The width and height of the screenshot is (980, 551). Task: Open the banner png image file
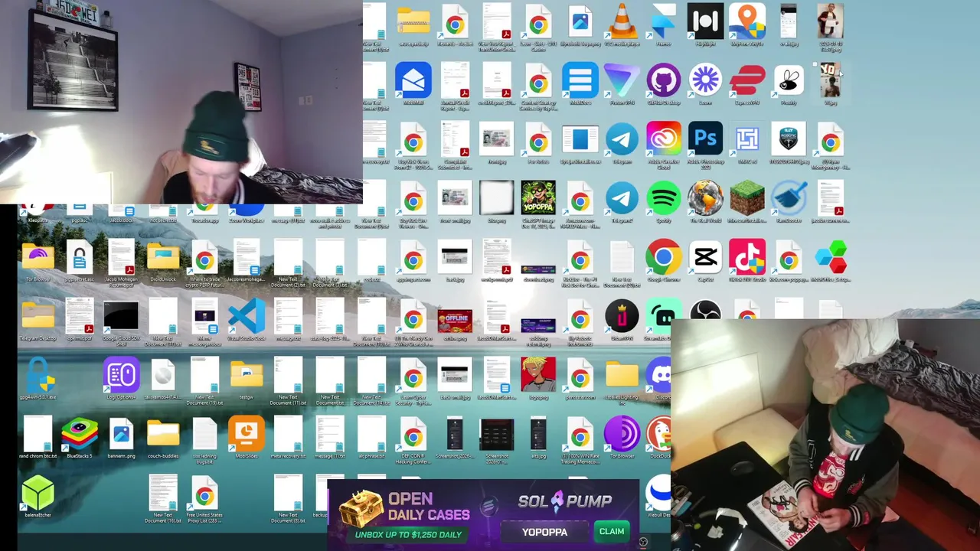pyautogui.click(x=121, y=435)
